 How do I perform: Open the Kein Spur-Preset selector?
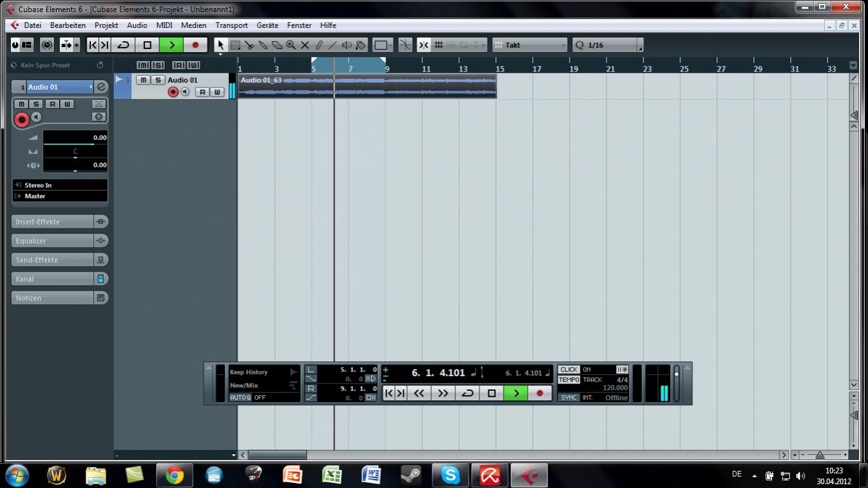[45, 65]
